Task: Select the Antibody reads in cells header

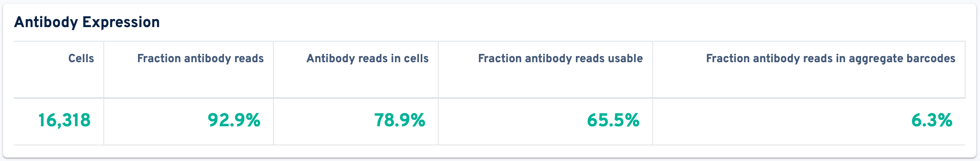Action: (x=368, y=58)
